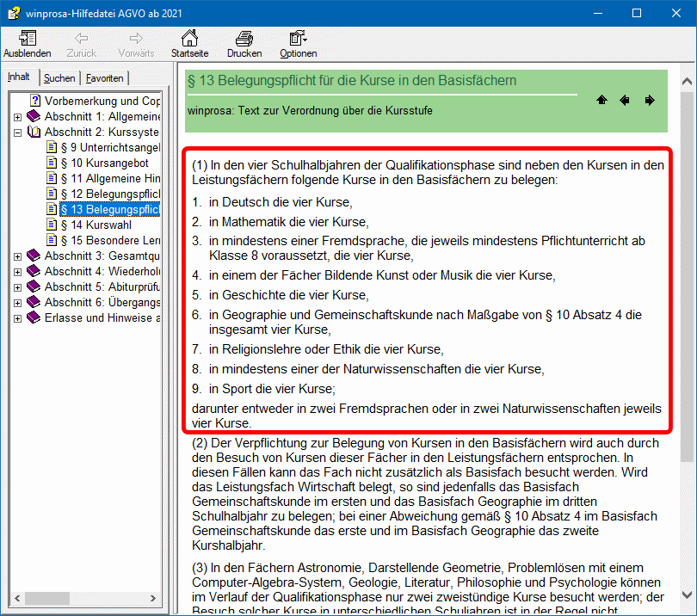Screen dimensions: 697x616
Task: Go to next topic via right arrow
Action: (649, 101)
